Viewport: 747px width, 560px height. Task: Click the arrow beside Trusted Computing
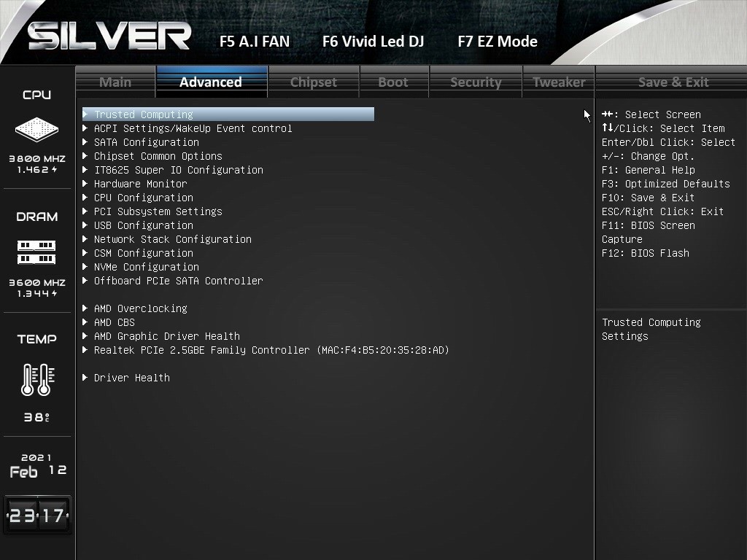[85, 114]
